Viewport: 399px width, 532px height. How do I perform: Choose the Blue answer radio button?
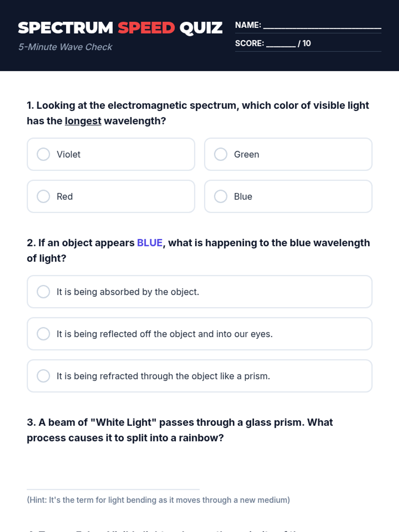click(x=220, y=197)
